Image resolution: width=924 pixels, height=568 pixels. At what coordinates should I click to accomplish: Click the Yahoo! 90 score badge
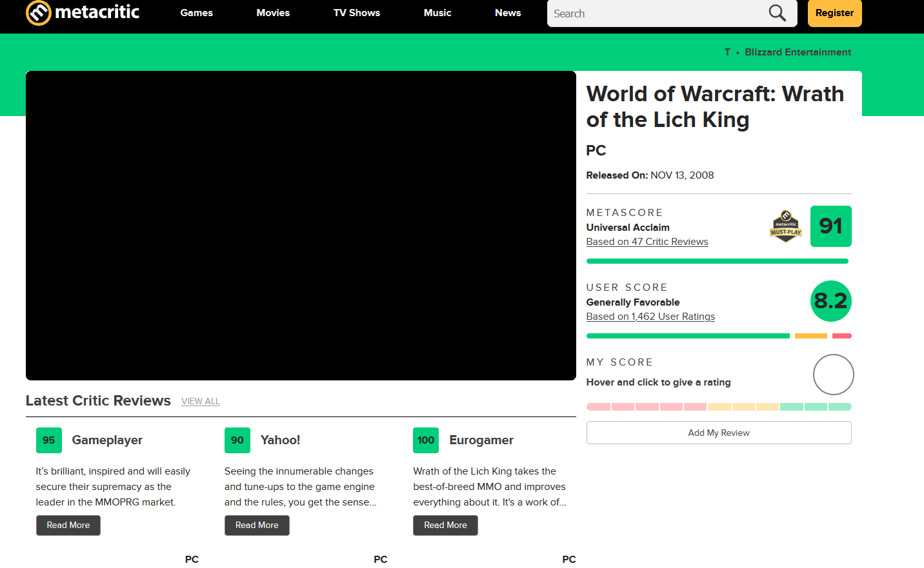tap(237, 440)
